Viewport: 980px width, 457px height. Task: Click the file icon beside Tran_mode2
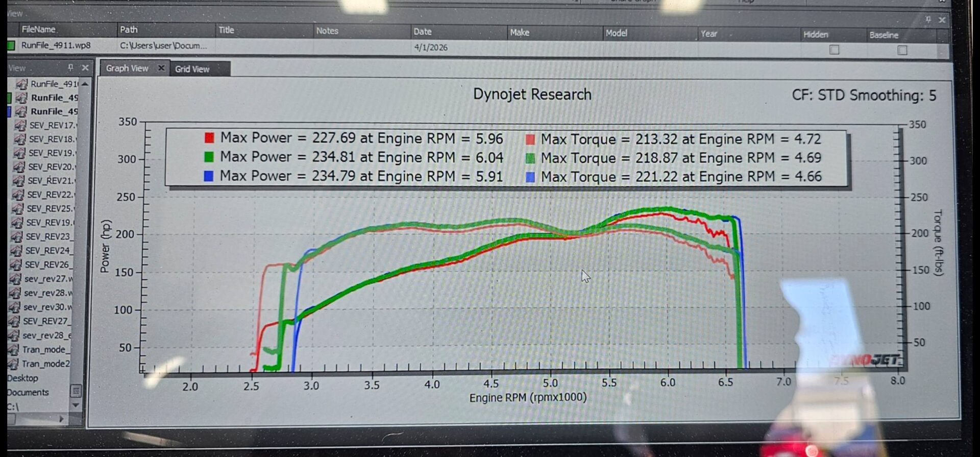tap(13, 364)
